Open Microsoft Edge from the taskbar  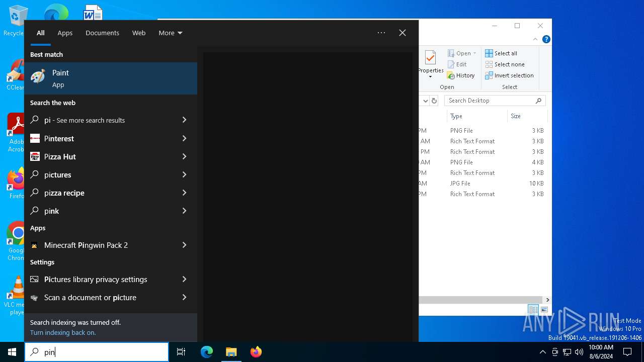tap(207, 352)
